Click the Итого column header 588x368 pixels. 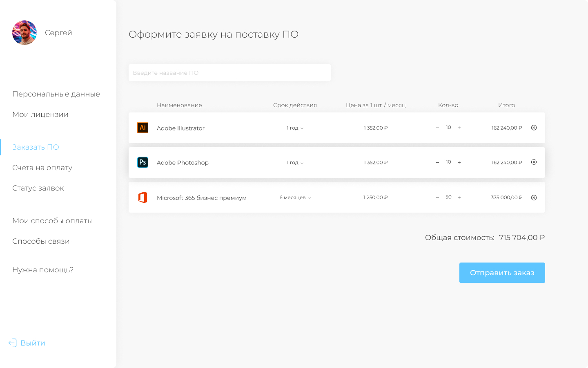click(x=506, y=105)
